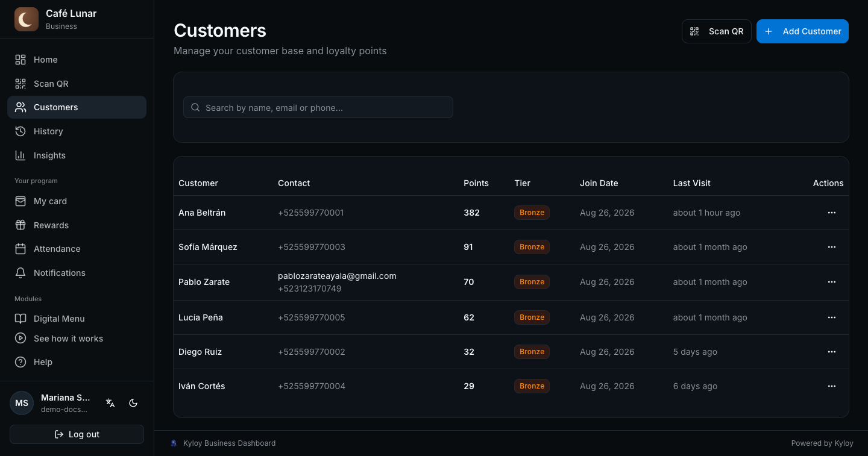Click the Log out button
This screenshot has width=868, height=456.
click(x=77, y=434)
